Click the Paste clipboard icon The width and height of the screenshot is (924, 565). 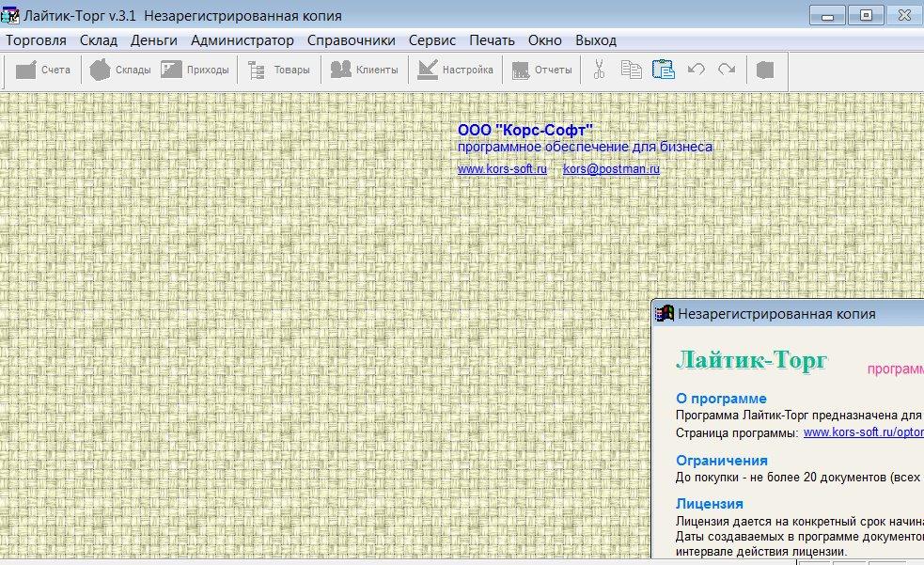coord(664,70)
